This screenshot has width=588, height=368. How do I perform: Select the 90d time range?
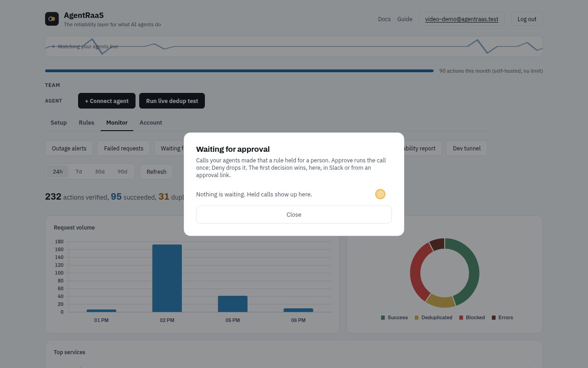click(x=122, y=172)
